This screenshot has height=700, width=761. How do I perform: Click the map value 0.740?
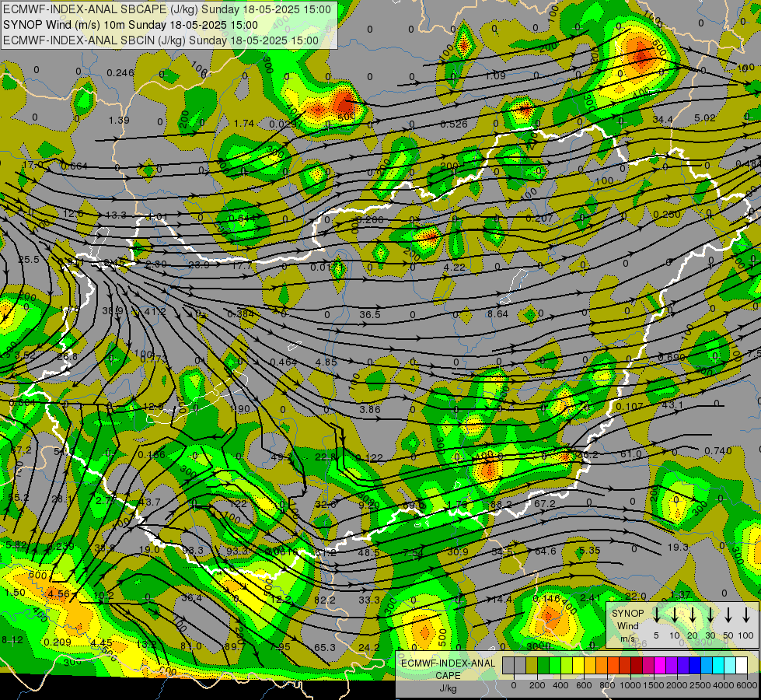pyautogui.click(x=717, y=451)
